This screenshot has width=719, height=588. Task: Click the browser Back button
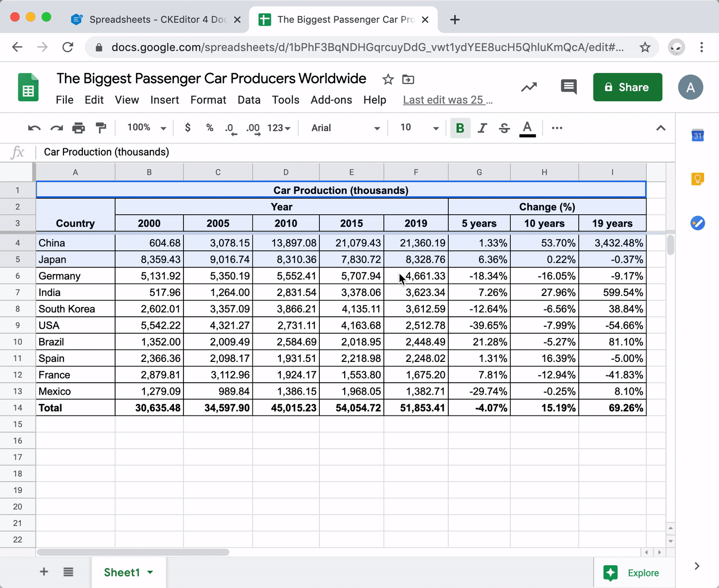[x=17, y=47]
